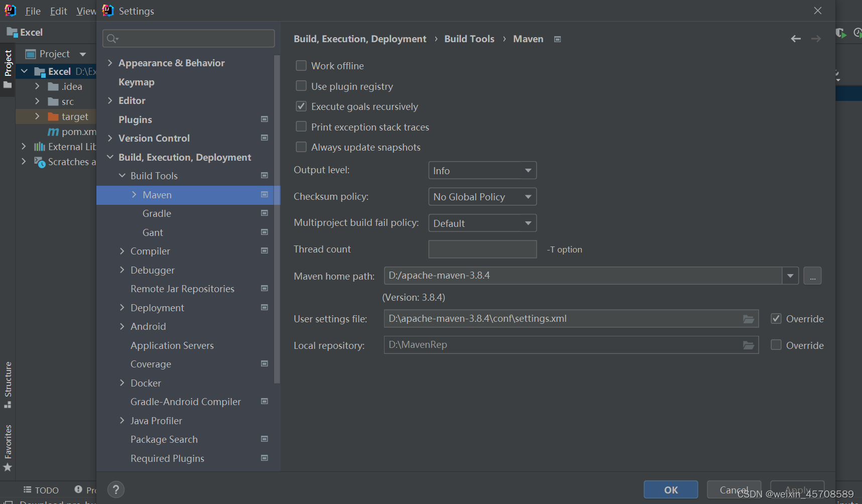Enable Work offline mode
This screenshot has width=862, height=504.
pos(301,65)
